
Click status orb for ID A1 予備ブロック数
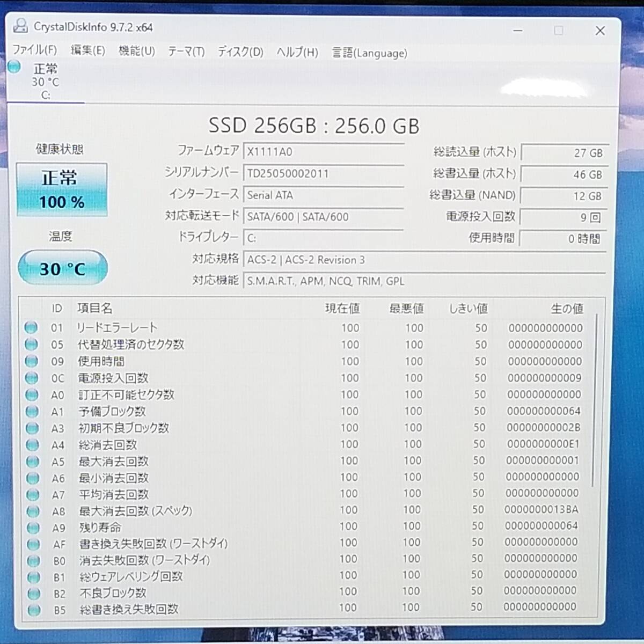tap(32, 412)
